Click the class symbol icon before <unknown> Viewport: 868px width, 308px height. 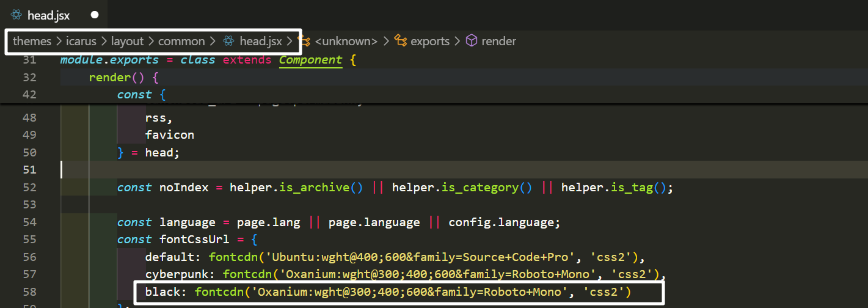point(304,41)
